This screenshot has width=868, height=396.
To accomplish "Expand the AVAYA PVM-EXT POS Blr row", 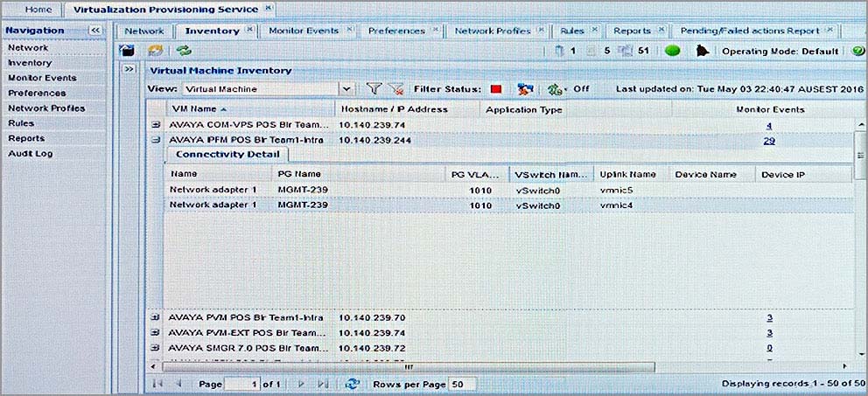I will click(156, 333).
